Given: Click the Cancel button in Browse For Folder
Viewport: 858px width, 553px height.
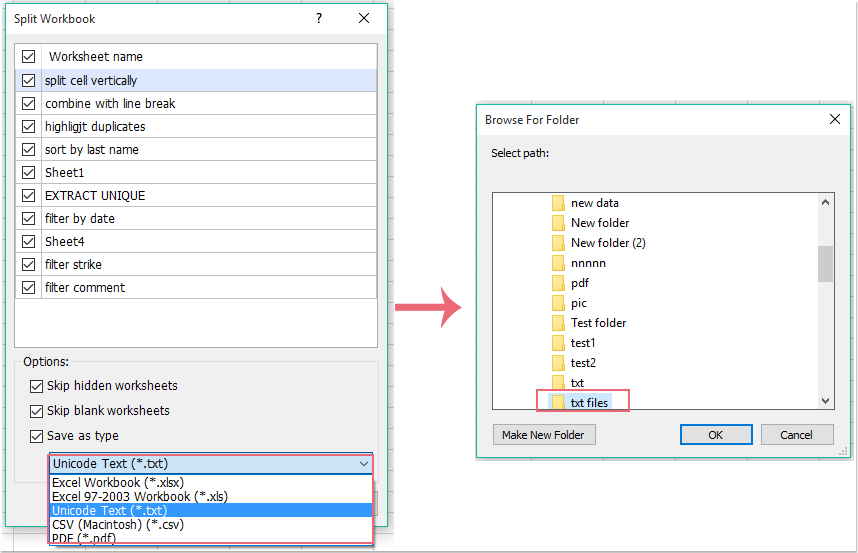Looking at the screenshot, I should click(796, 435).
